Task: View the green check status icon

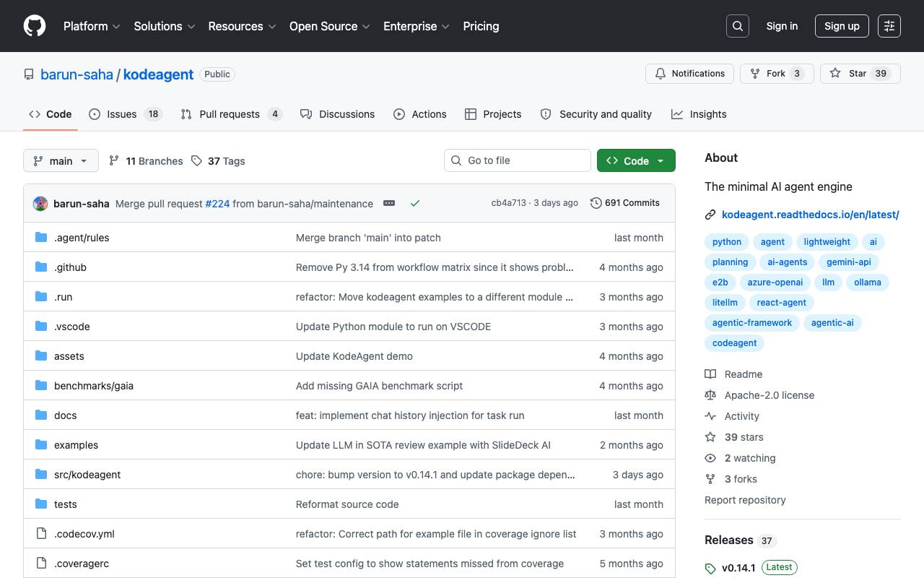Action: (x=415, y=203)
